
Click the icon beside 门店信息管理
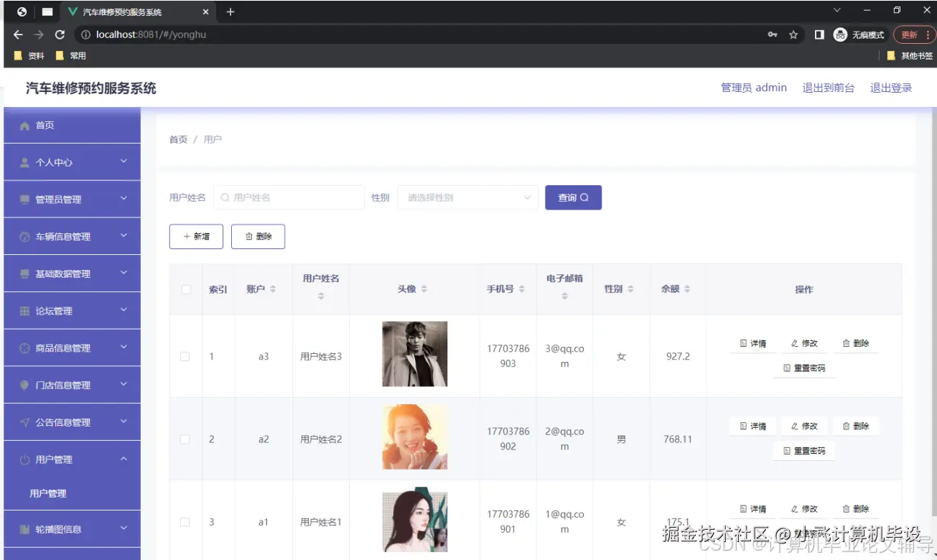[x=24, y=386]
